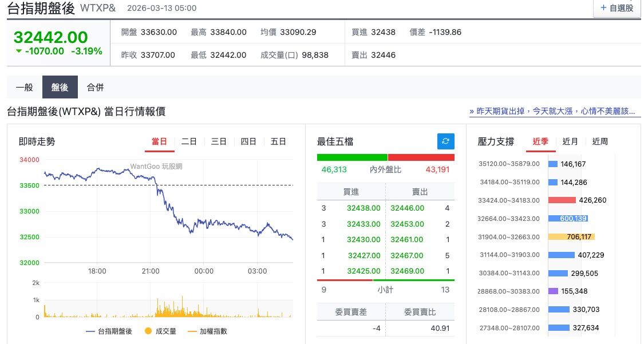Click the yellow bar showing 706,117
Viewport: 644px width, 344px height.
(571, 236)
